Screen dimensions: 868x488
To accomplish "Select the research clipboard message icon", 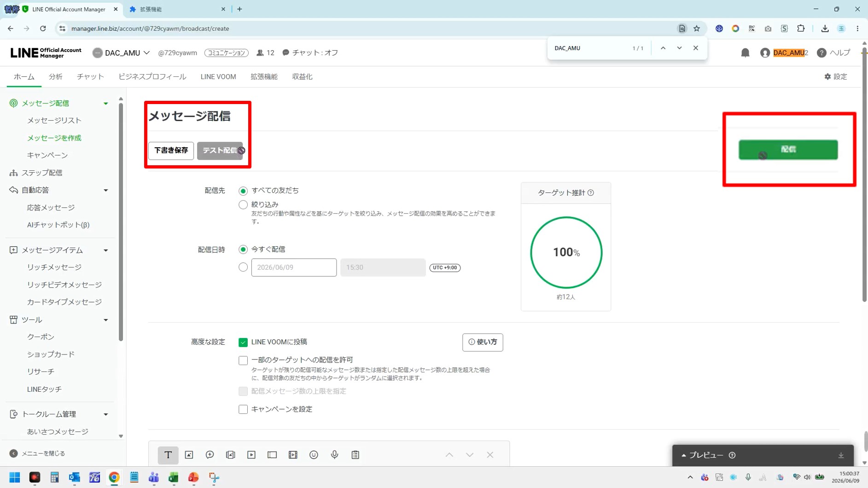I will coord(355,455).
